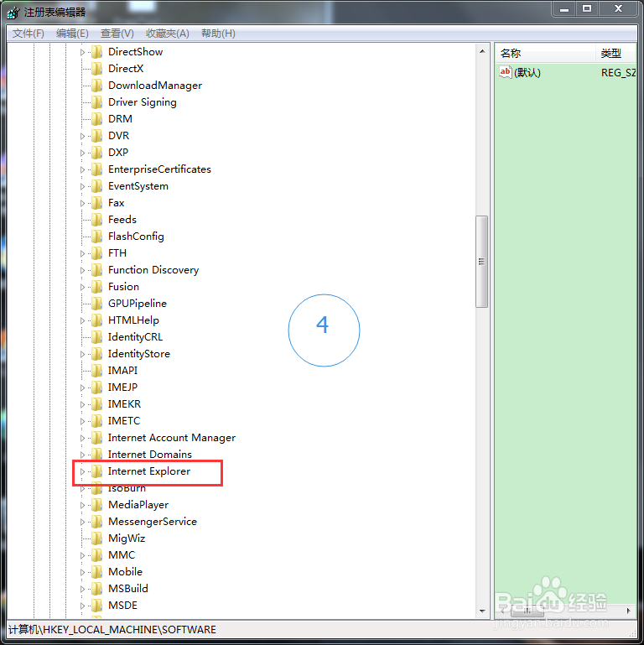644x645 pixels.
Task: Expand the EnterpriseCertificates key
Action: click(x=82, y=170)
